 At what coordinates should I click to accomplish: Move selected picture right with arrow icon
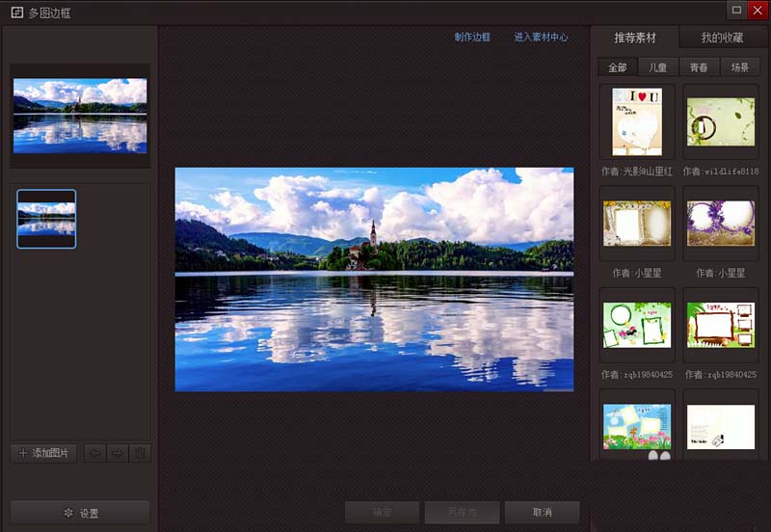pyautogui.click(x=117, y=453)
